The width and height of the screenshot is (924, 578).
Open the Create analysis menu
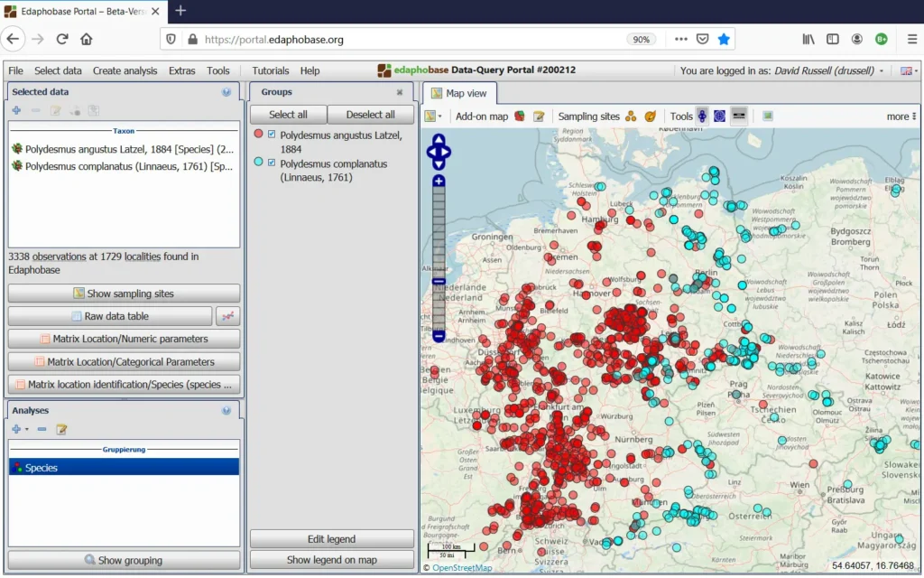[125, 70]
